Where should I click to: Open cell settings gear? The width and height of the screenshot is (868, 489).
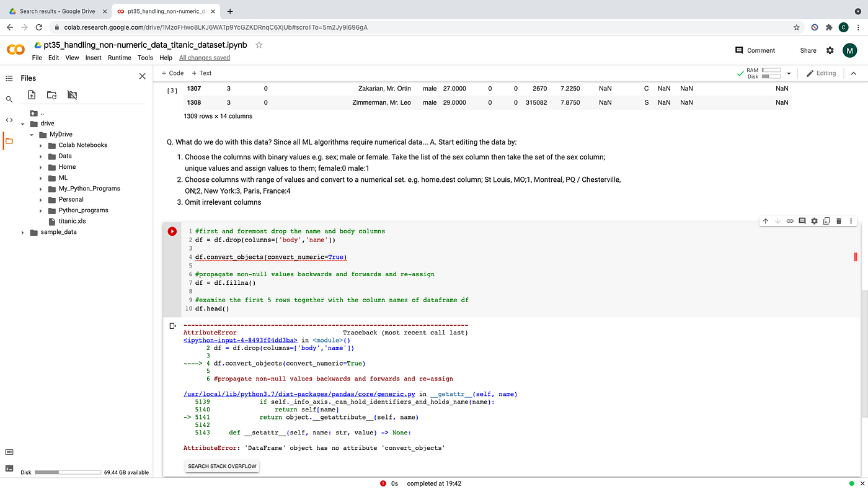tap(814, 220)
